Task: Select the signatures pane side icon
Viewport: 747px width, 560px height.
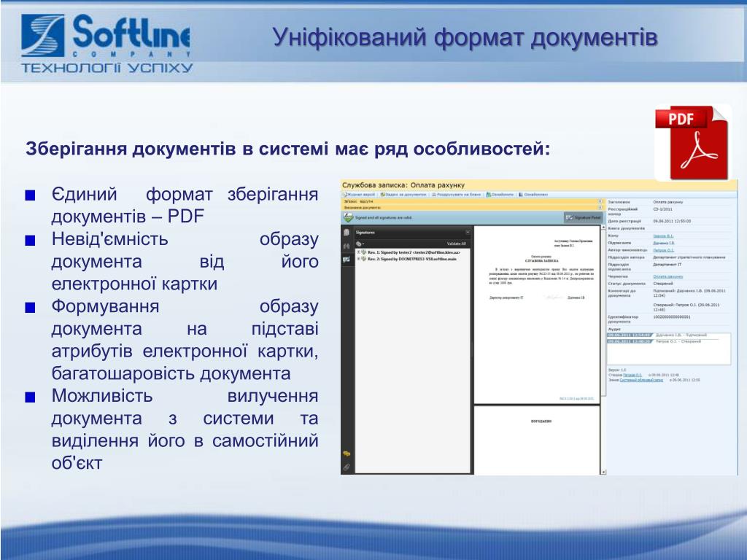Action: [x=347, y=260]
